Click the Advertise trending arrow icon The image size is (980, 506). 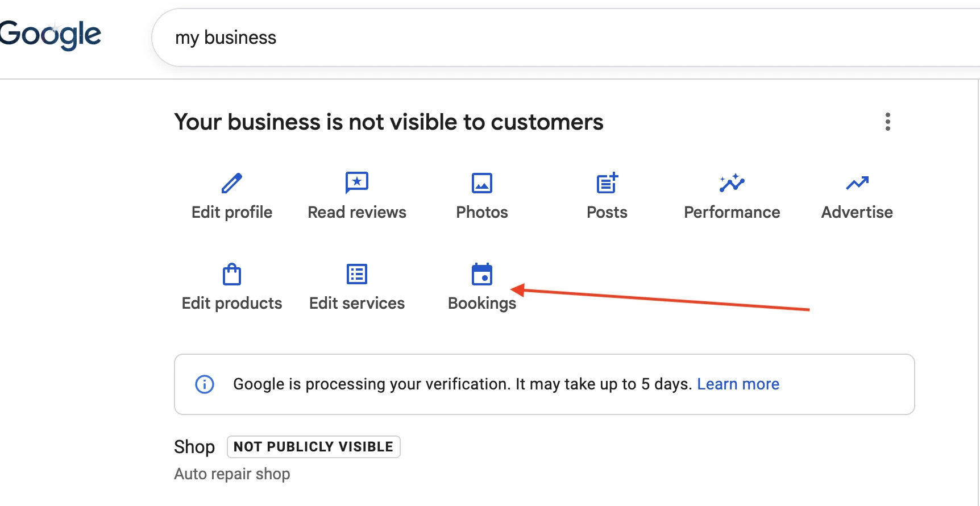(x=857, y=183)
